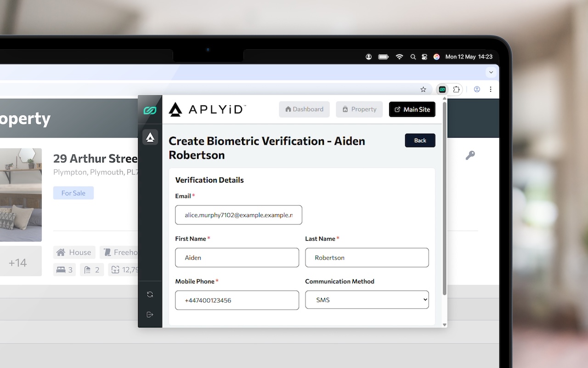Screen dimensions: 588x368
Task: Click the green link extension sidebar icon
Action: (x=150, y=110)
